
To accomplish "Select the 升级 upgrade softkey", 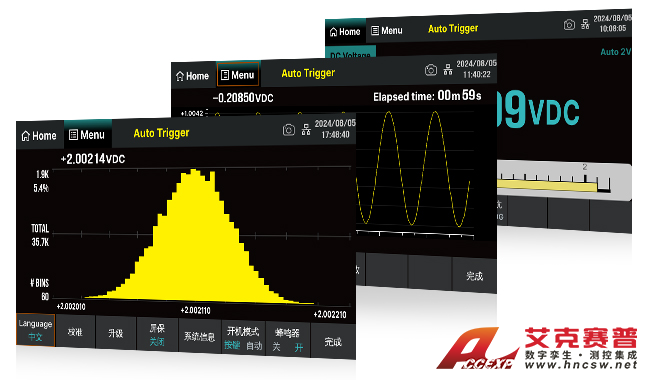I will click(x=116, y=333).
